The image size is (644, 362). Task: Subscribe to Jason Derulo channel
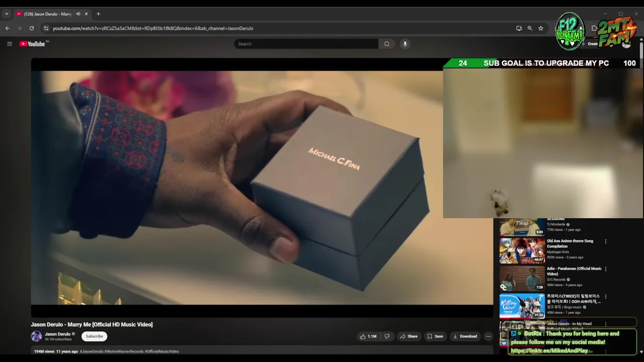tap(94, 336)
